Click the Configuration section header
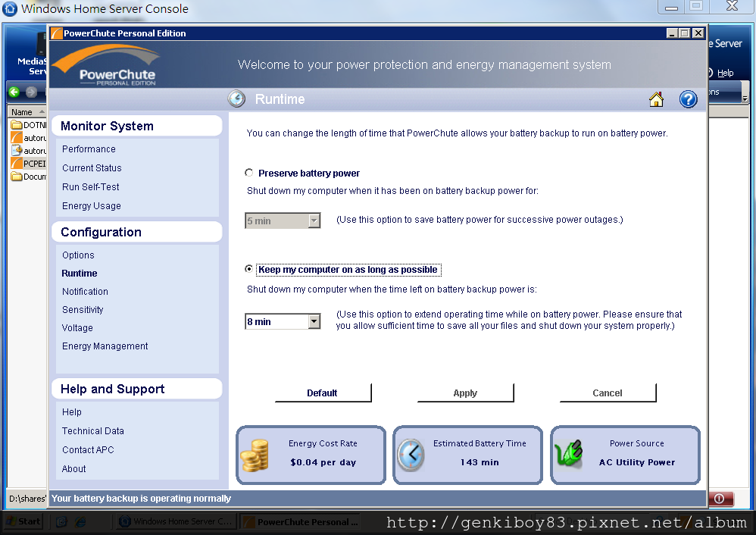 pyautogui.click(x=136, y=232)
